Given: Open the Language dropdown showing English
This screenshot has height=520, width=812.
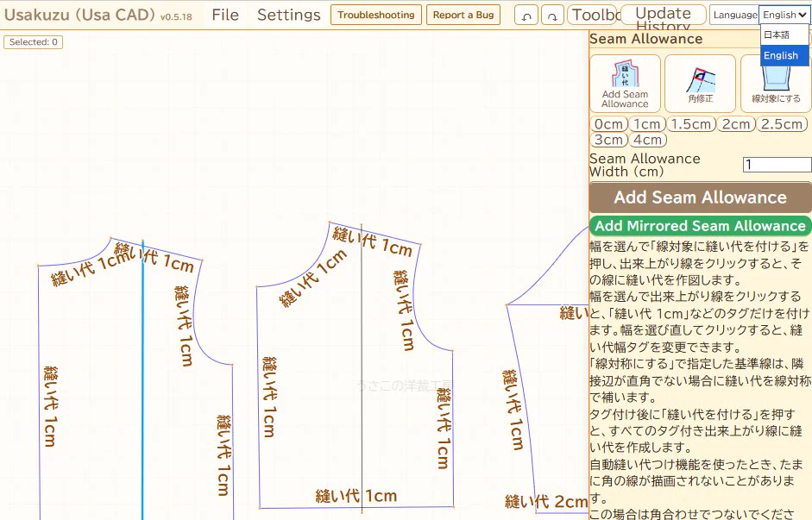Looking at the screenshot, I should click(784, 15).
